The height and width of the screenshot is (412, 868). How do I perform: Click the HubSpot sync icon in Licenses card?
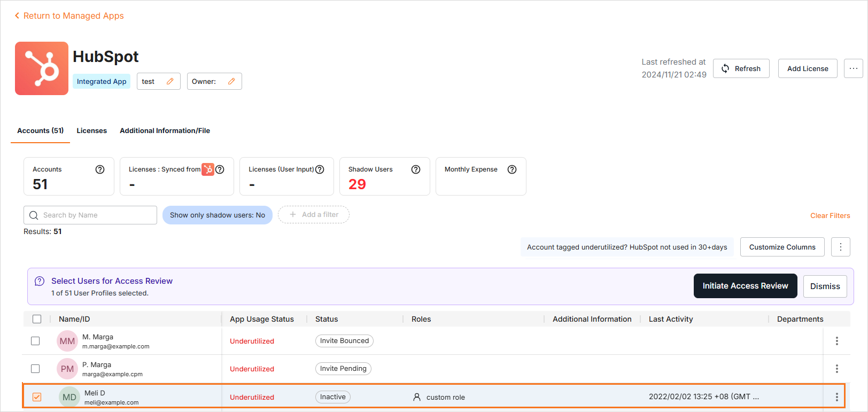[x=208, y=169]
